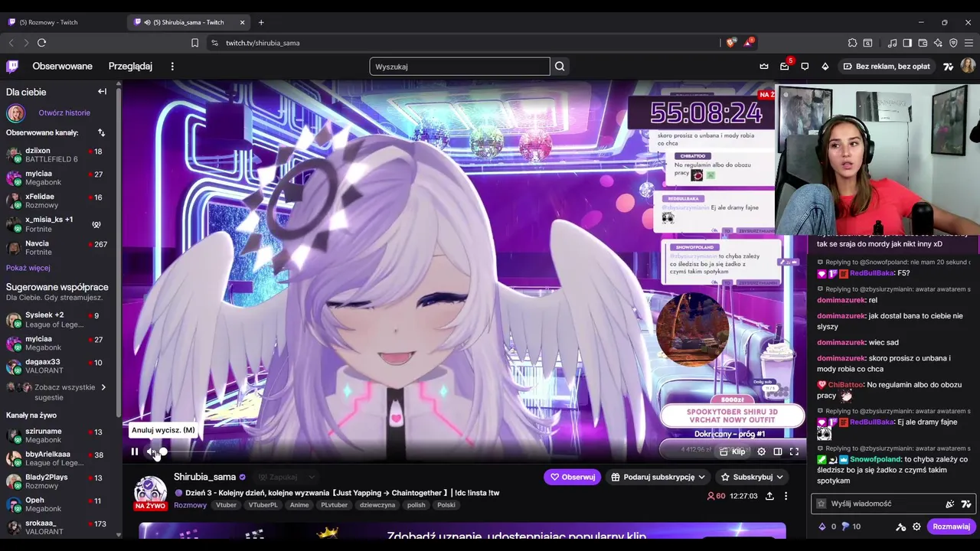Open the 7TV emote menu in chat input
The width and height of the screenshot is (980, 551).
tap(966, 504)
